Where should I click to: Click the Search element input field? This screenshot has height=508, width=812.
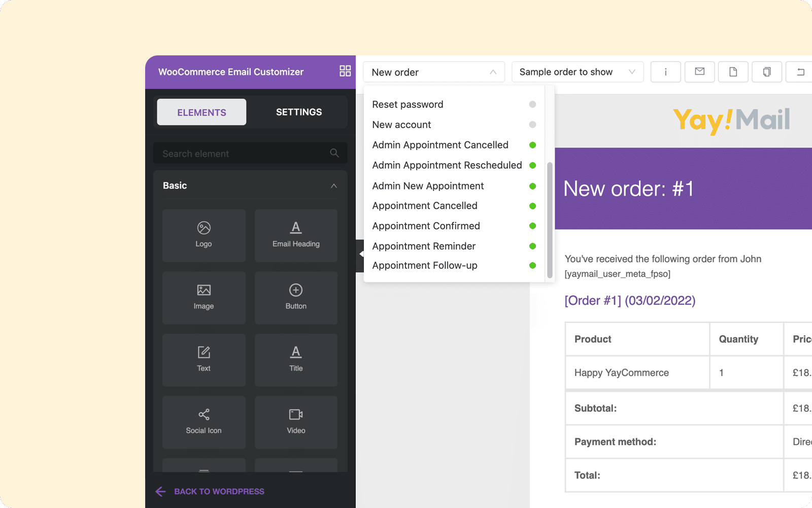pos(250,153)
